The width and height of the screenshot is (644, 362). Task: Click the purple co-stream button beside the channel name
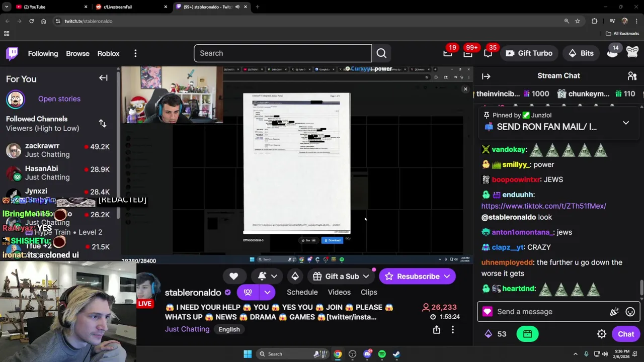[x=248, y=292]
